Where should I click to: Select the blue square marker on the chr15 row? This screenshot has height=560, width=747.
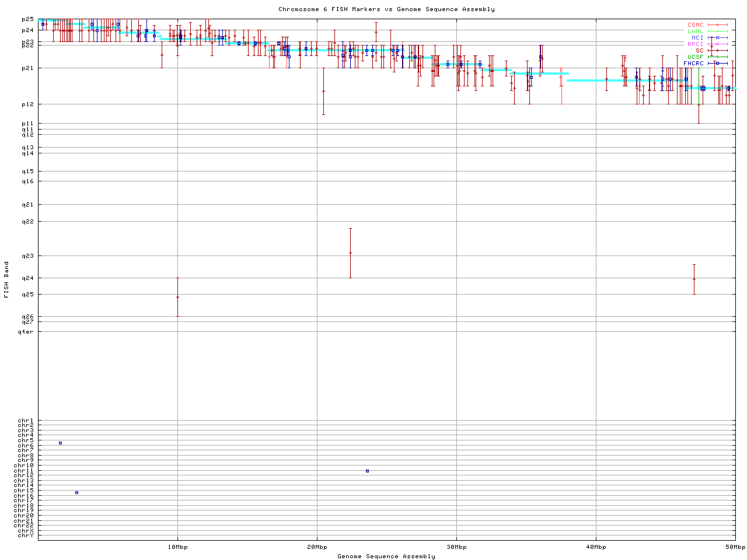[x=76, y=493]
